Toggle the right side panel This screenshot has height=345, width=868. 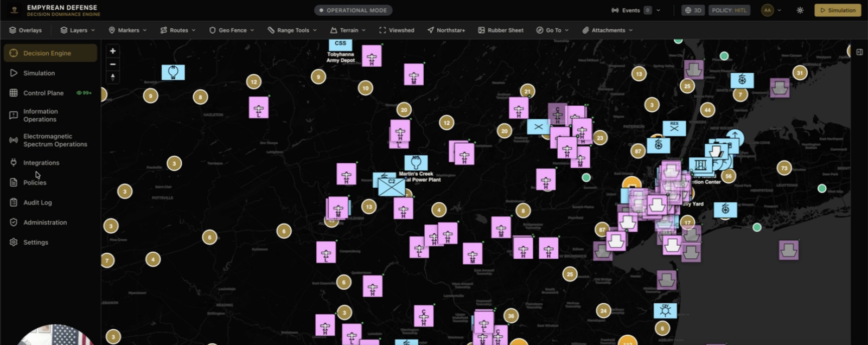point(859,52)
